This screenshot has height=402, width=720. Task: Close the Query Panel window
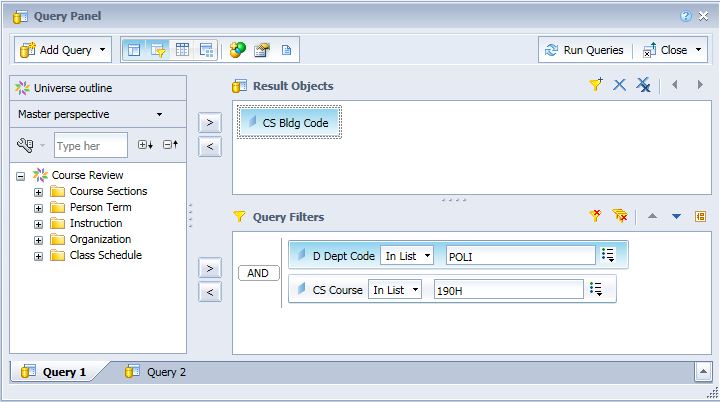(703, 16)
